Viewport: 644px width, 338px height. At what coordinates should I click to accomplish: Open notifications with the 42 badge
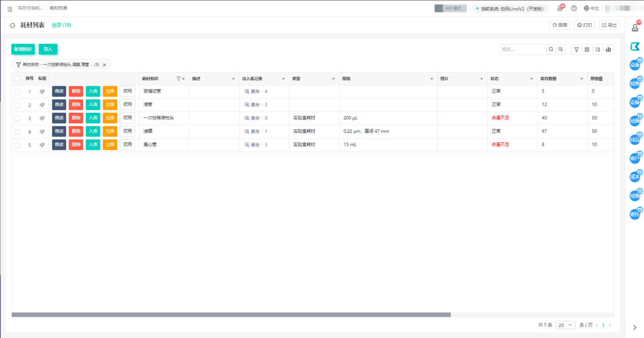coord(560,8)
